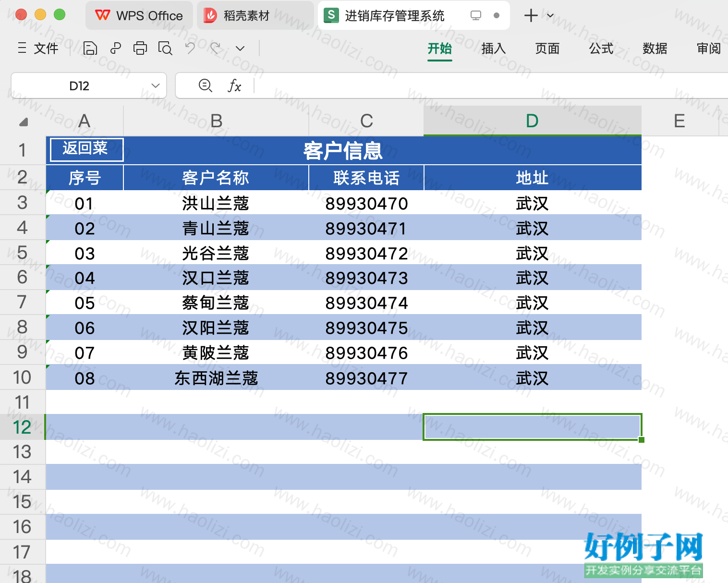
Task: Click the monitor icon on document tab
Action: point(476,15)
